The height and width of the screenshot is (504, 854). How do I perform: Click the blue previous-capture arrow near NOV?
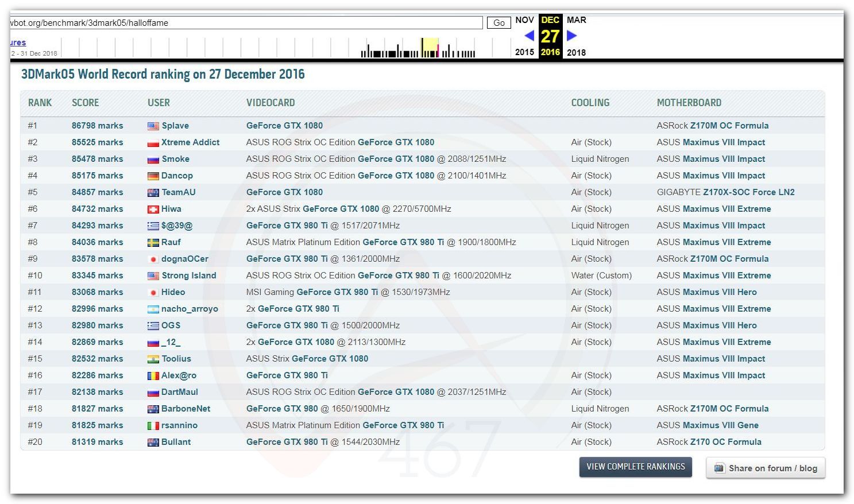click(x=529, y=36)
